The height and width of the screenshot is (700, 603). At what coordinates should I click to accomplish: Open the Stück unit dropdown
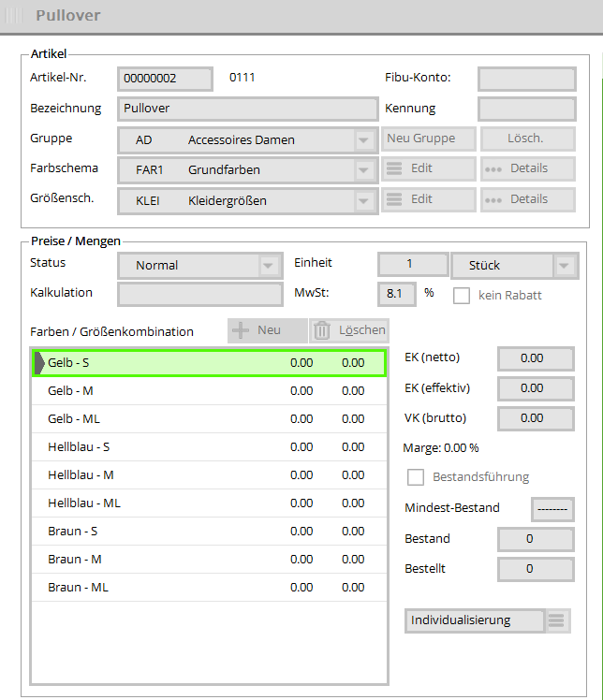tap(564, 266)
